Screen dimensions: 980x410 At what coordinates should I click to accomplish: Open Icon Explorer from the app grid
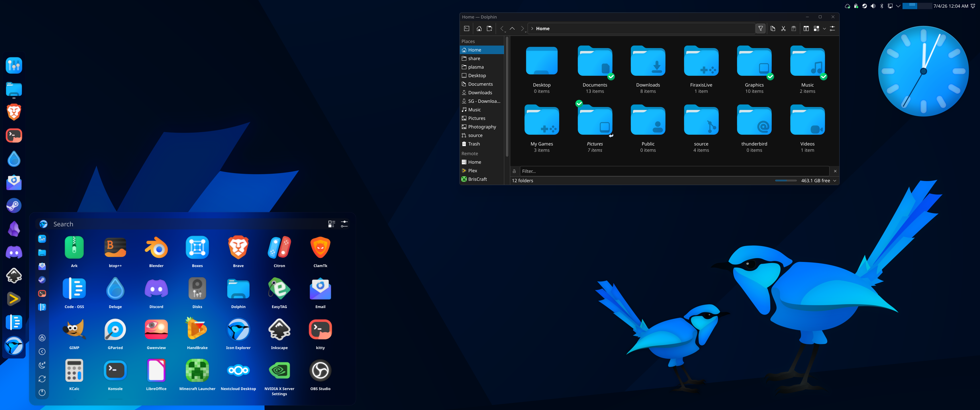click(238, 334)
